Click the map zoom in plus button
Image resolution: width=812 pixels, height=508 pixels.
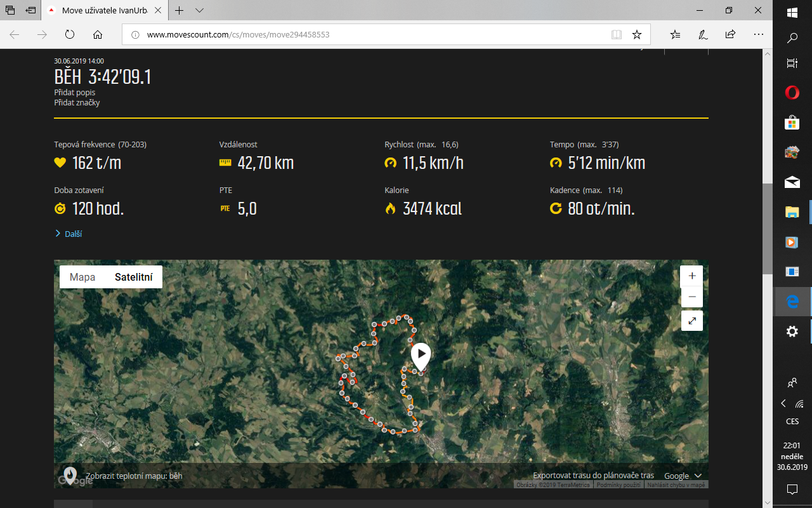(x=691, y=276)
